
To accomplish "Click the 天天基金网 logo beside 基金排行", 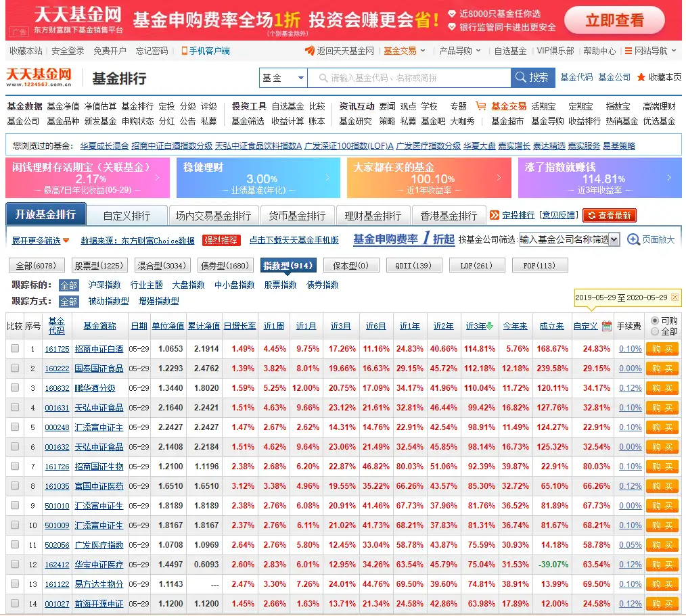I will click(x=39, y=77).
